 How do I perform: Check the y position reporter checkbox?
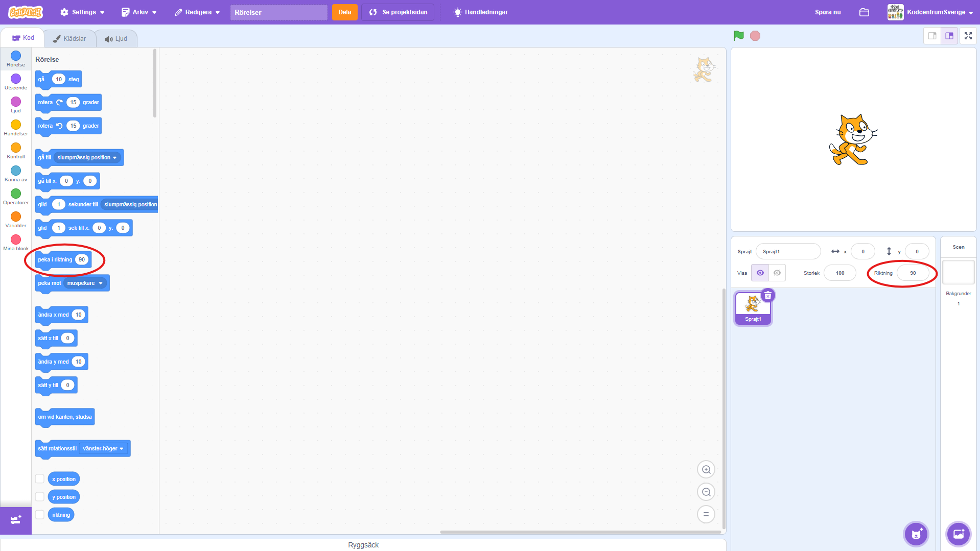[39, 497]
